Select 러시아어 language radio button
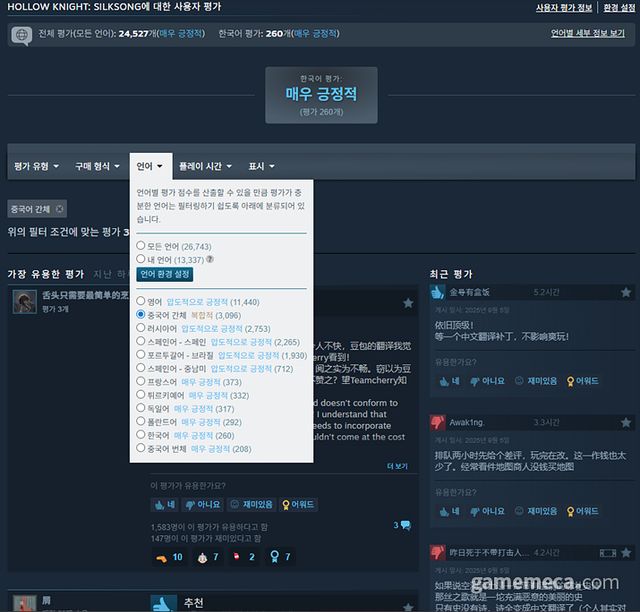Viewport: 640px width, 612px height. (141, 328)
